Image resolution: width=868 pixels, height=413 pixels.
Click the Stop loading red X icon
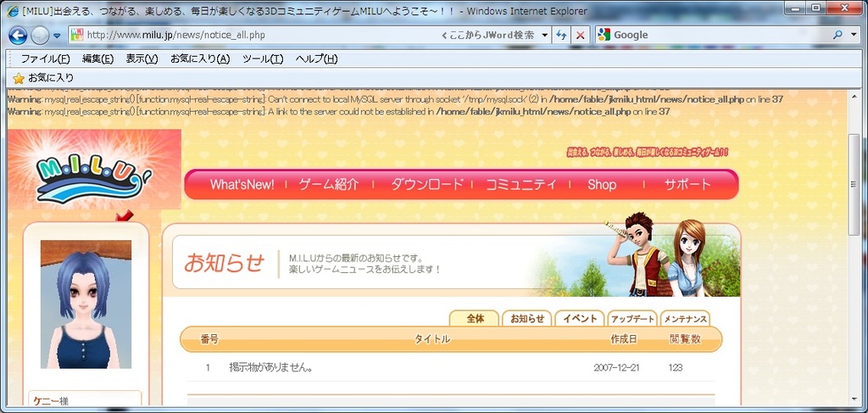pyautogui.click(x=580, y=35)
